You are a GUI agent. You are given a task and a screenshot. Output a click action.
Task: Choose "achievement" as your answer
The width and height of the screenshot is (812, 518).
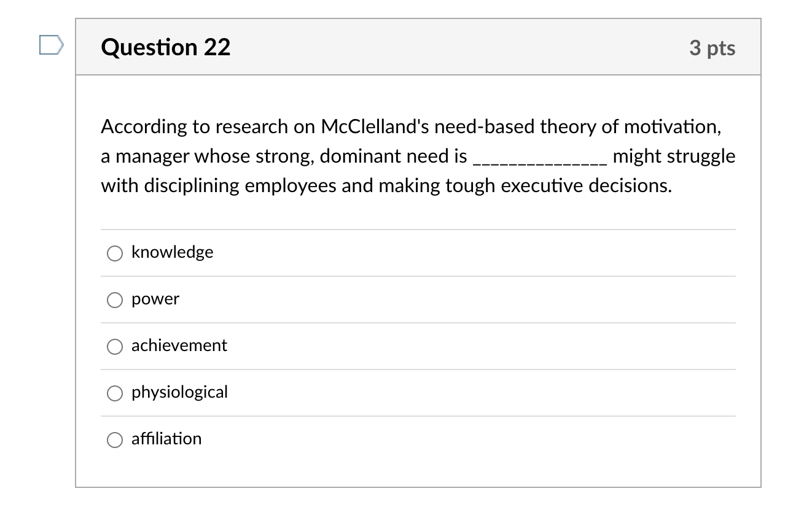click(114, 346)
